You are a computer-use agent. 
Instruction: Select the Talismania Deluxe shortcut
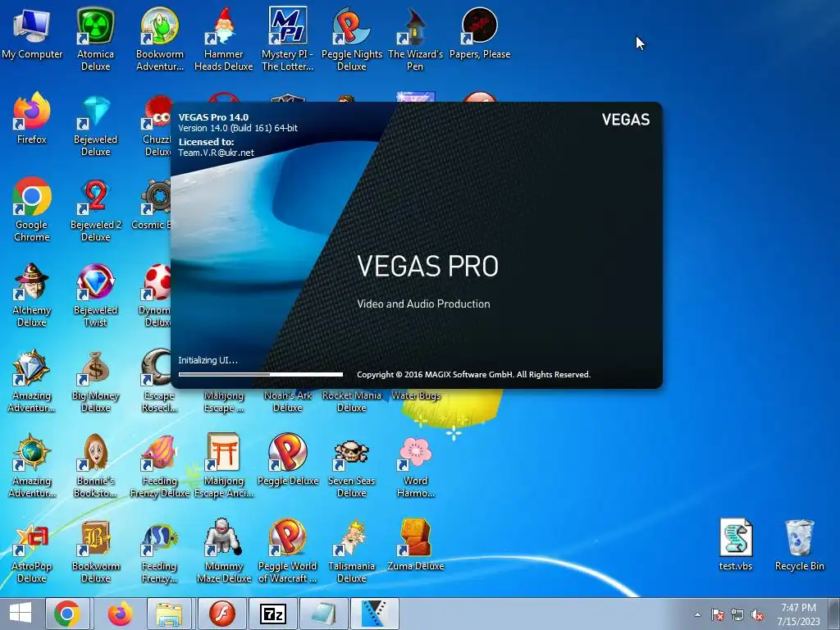(x=351, y=552)
